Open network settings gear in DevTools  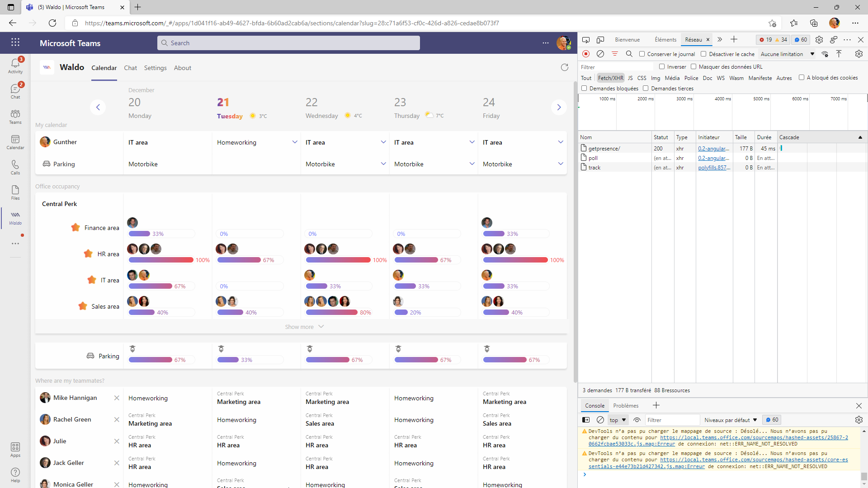tap(859, 54)
